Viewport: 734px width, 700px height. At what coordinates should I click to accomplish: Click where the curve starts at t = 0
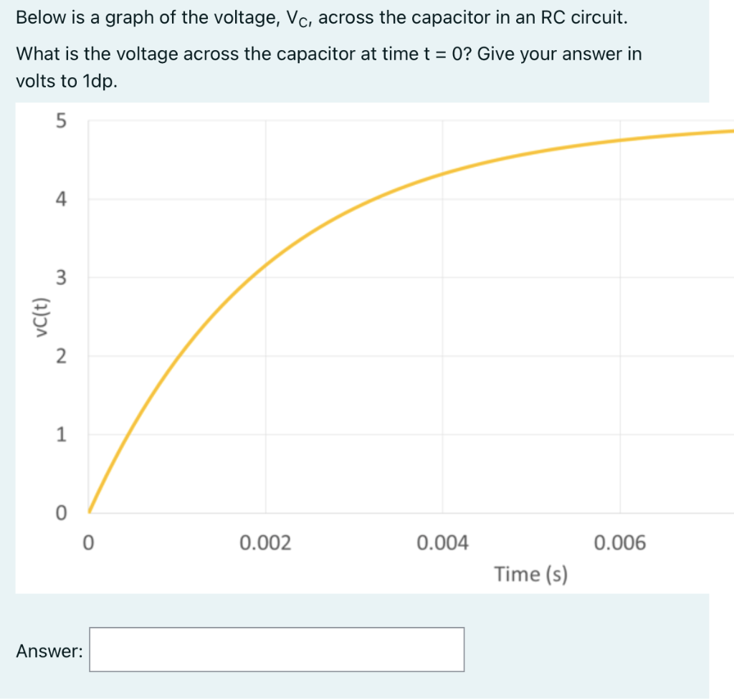coord(90,509)
